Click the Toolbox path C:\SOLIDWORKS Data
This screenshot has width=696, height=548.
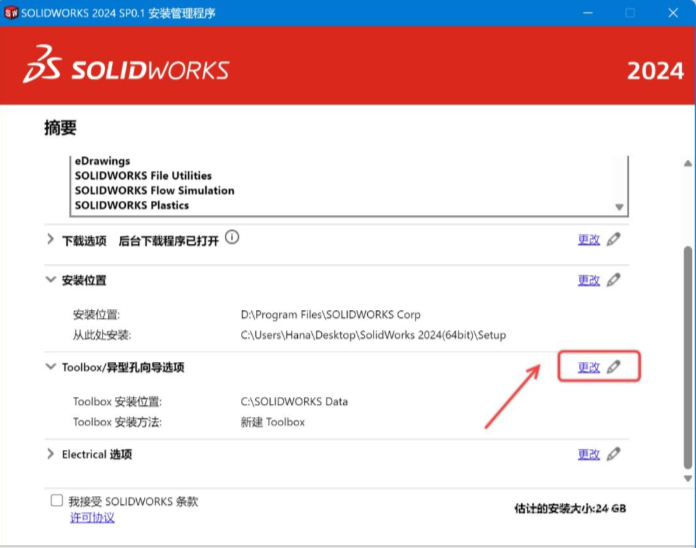coord(294,402)
